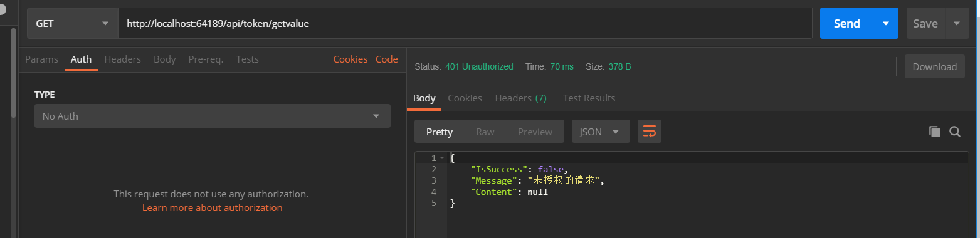Switch to the Test Results tab
980x238 pixels.
[589, 98]
